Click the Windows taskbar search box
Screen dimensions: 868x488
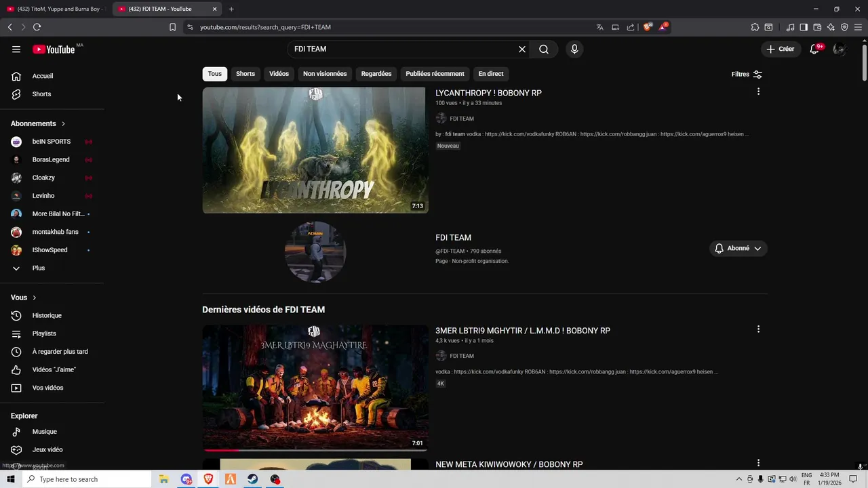pyautogui.click(x=86, y=479)
